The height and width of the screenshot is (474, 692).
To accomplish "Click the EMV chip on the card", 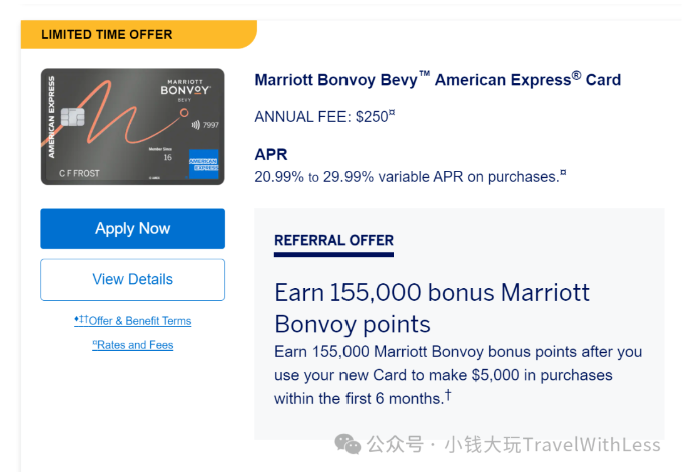I will (70, 118).
